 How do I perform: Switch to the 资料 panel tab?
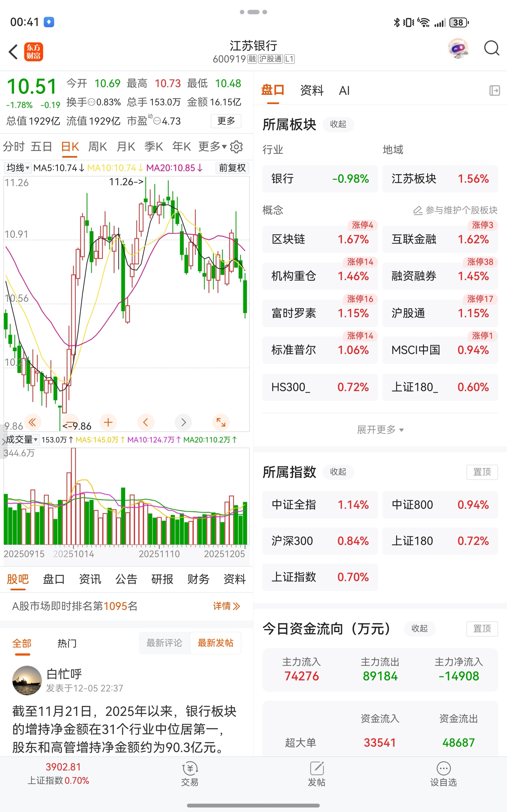311,91
